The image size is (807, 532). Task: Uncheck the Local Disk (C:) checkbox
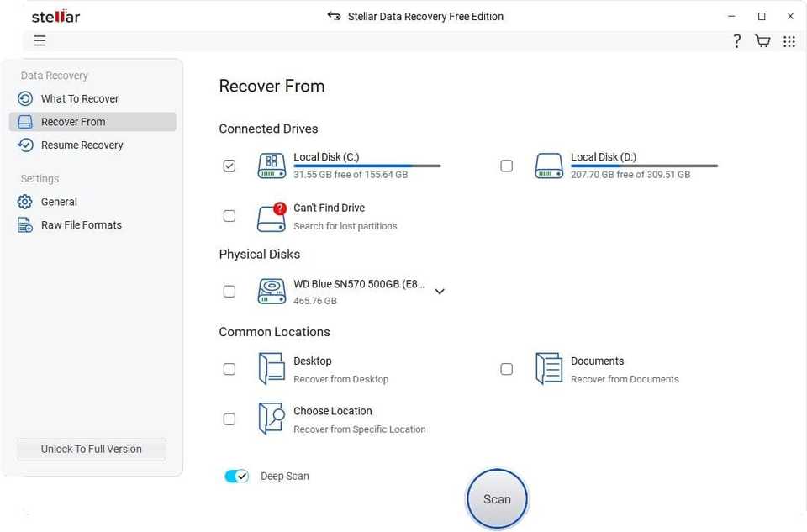(229, 166)
